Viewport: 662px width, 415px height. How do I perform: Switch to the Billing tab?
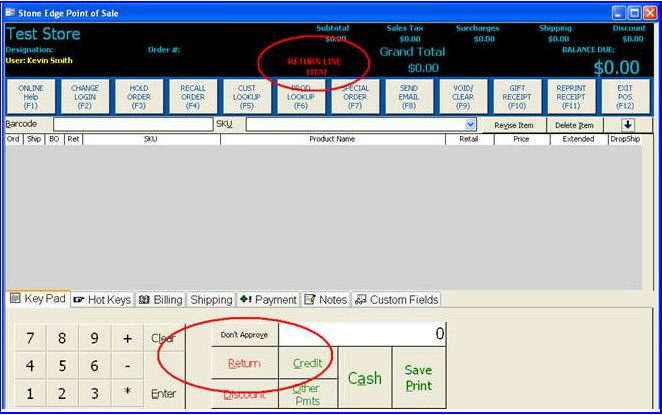(x=160, y=300)
